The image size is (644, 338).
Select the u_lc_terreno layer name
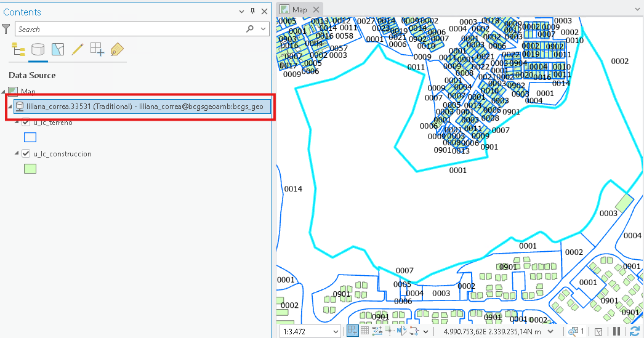(x=52, y=123)
